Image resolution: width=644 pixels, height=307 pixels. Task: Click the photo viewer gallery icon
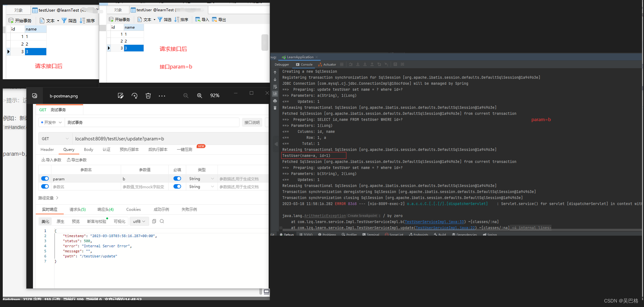tap(35, 96)
